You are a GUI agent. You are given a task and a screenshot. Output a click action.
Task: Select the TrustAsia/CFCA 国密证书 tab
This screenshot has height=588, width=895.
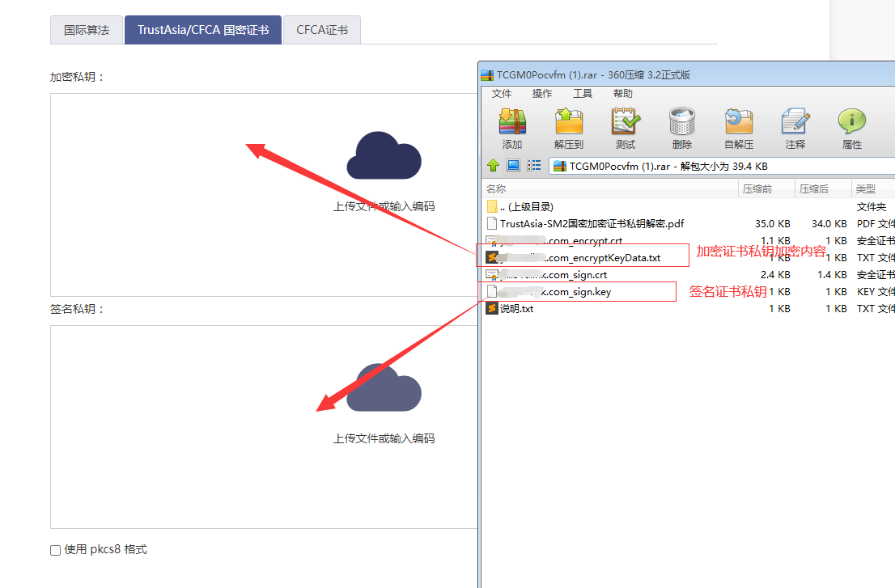(x=202, y=30)
